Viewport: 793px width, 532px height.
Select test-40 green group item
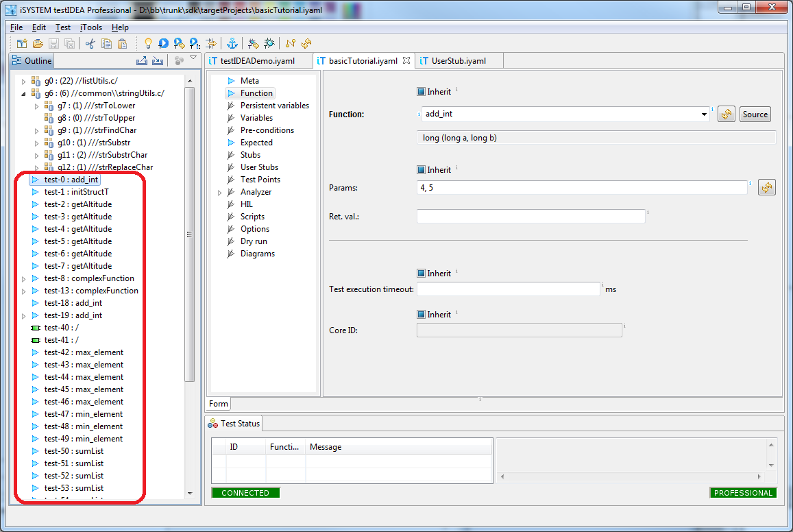click(61, 328)
